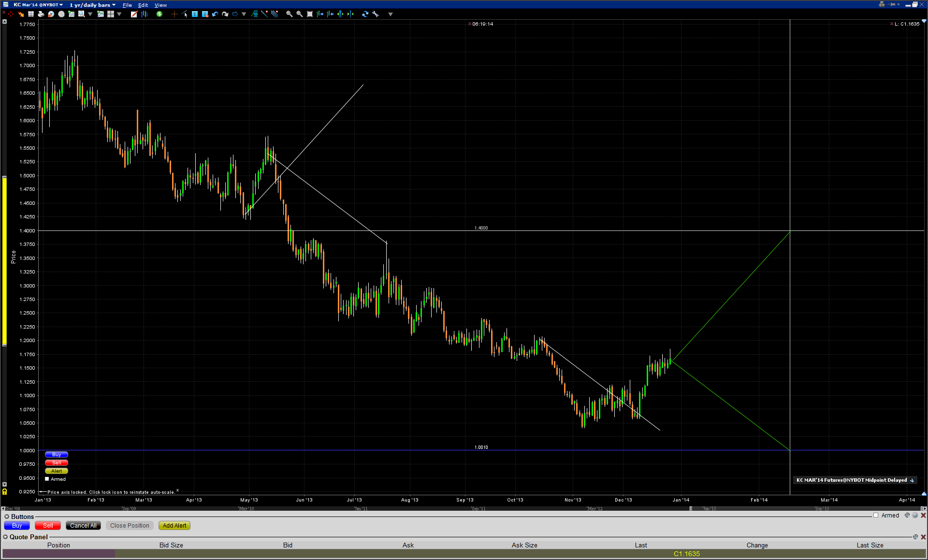Screen dimensions: 928x560
Task: Open dropdown arrow next to chart search icon
Action: tap(90, 14)
